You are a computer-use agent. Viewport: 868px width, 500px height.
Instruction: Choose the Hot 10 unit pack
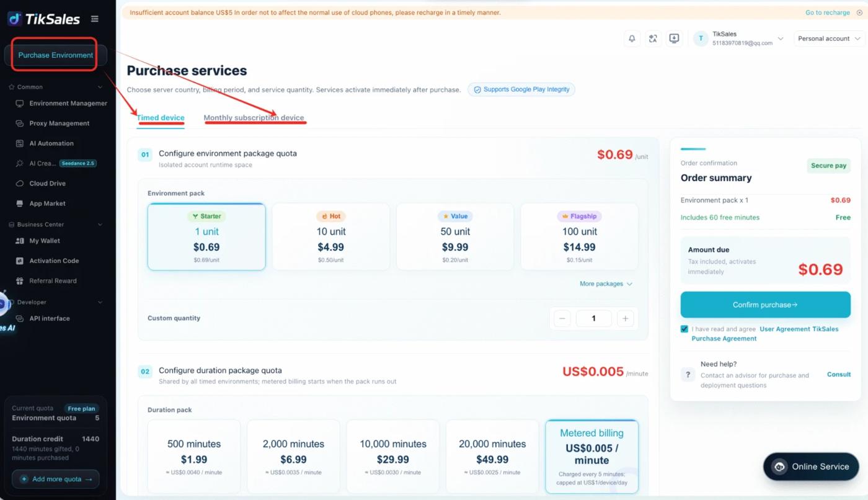click(x=331, y=237)
